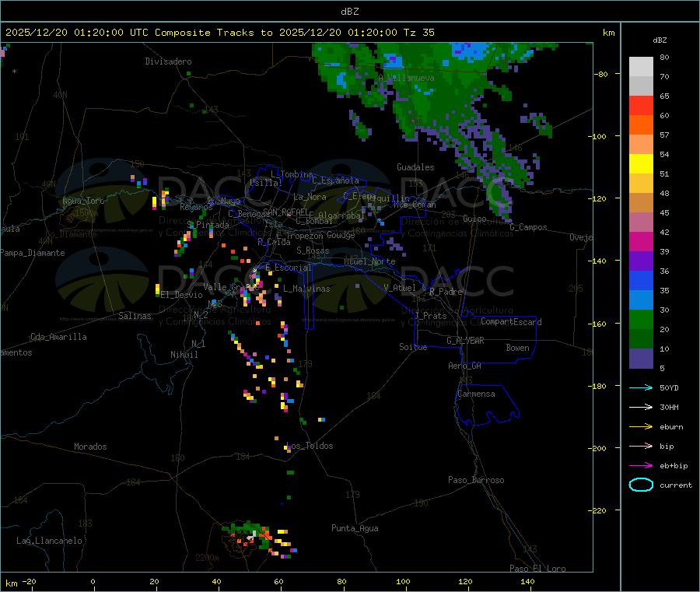The width and height of the screenshot is (700, 592).
Task: Click the Bowen label
Action: [x=517, y=348]
